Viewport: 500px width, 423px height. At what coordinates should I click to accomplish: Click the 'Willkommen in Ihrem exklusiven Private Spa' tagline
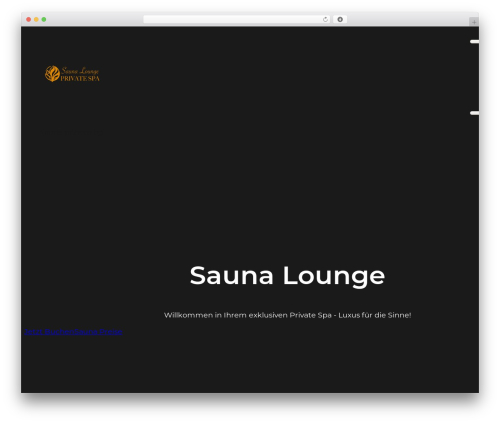coord(287,315)
